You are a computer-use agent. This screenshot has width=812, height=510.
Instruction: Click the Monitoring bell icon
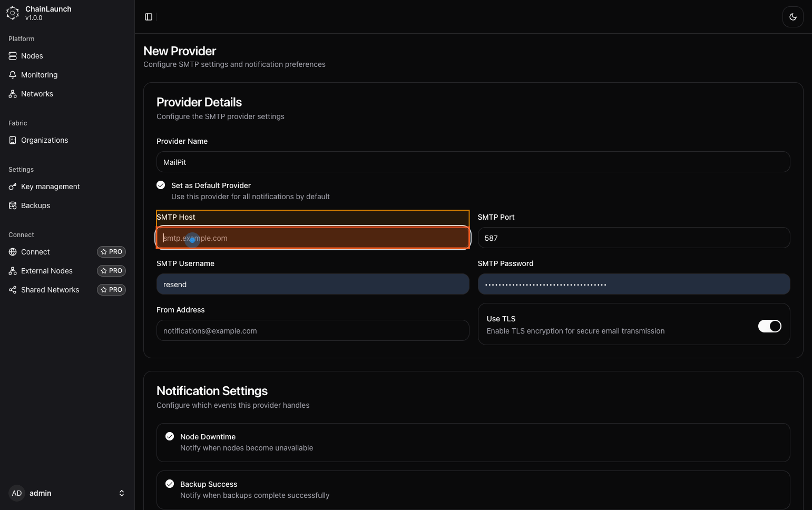13,75
